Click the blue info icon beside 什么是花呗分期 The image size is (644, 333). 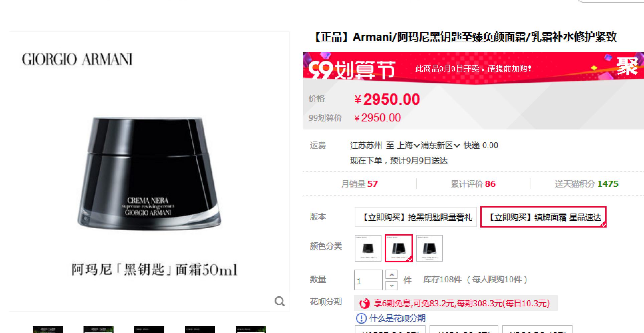pyautogui.click(x=361, y=318)
